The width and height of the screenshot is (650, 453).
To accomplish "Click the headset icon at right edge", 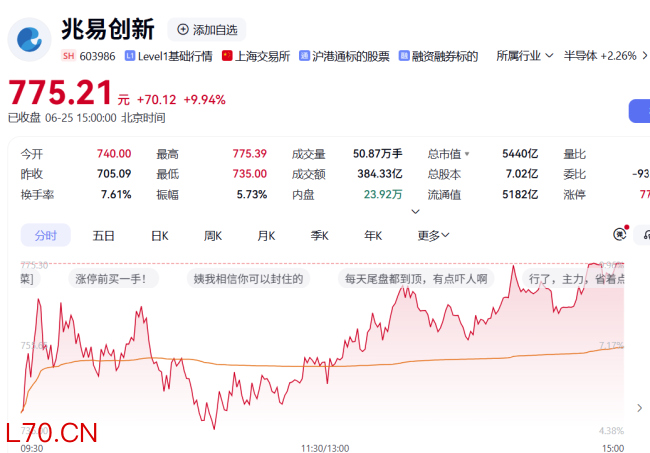I will click(644, 235).
